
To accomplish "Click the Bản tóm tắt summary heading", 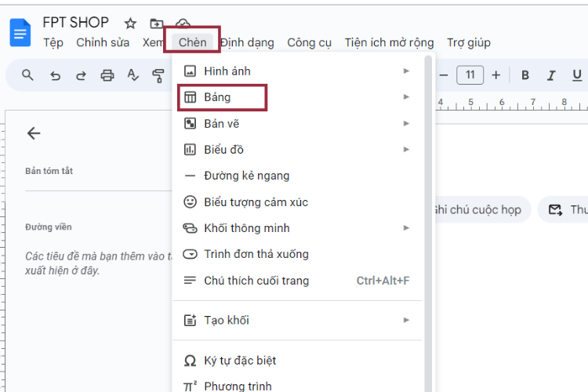I will 49,171.
